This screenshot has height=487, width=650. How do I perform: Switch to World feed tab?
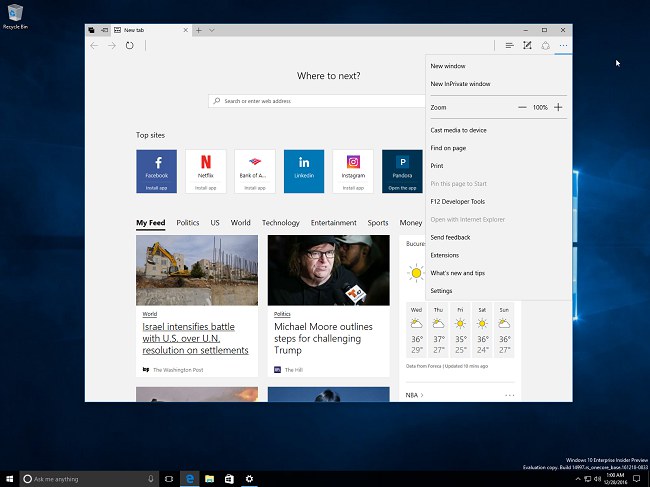[240, 223]
